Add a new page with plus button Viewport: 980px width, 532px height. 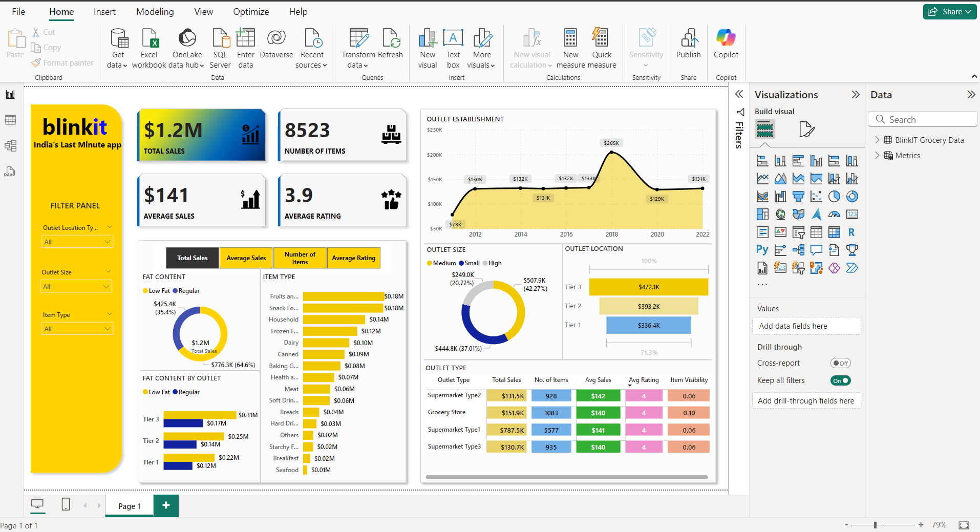pyautogui.click(x=166, y=505)
